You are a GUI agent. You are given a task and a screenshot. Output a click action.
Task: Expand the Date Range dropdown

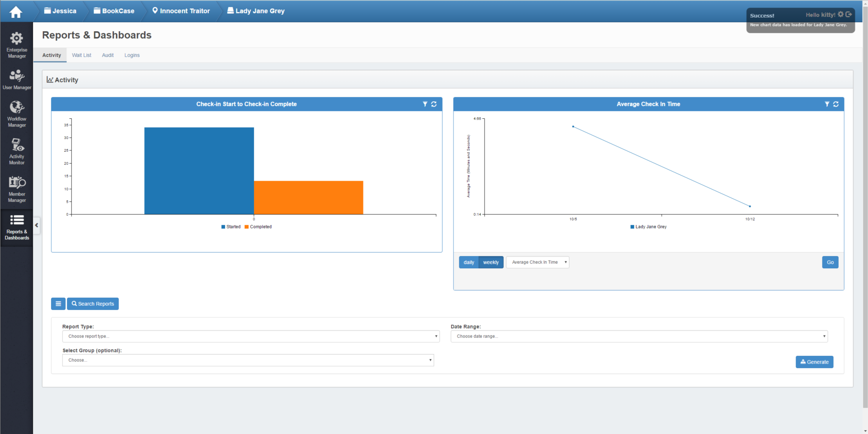pyautogui.click(x=639, y=336)
